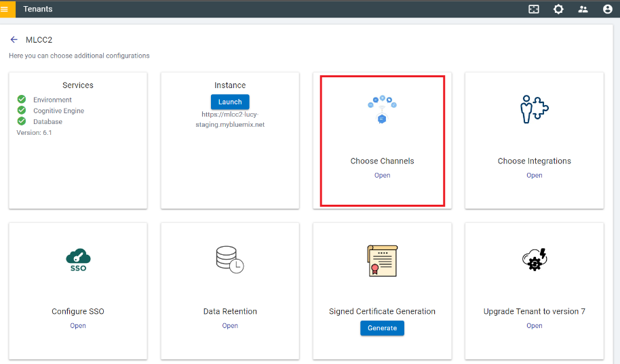The height and width of the screenshot is (364, 620).
Task: Click the Cognitive Engine green check icon
Action: (x=22, y=110)
